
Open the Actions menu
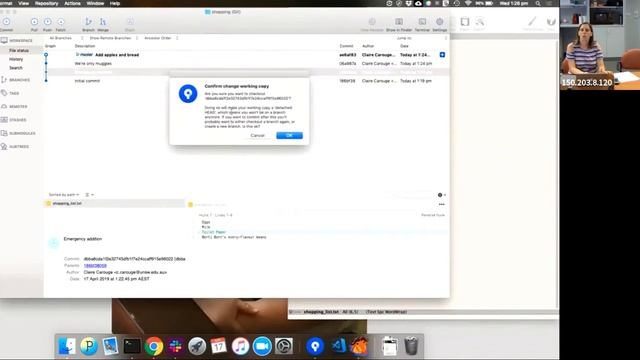[72, 3]
